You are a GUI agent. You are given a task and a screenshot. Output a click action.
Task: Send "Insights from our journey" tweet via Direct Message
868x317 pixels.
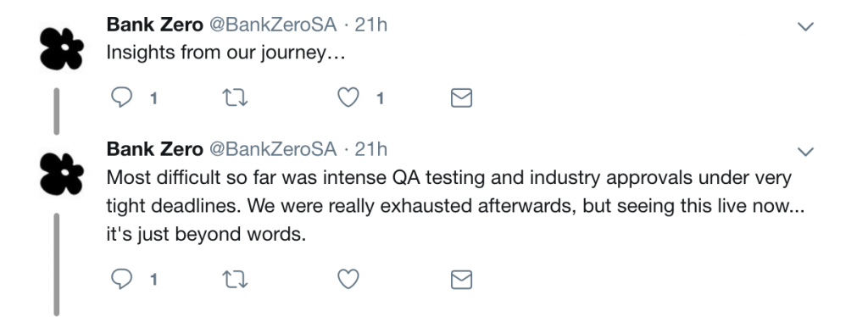461,98
